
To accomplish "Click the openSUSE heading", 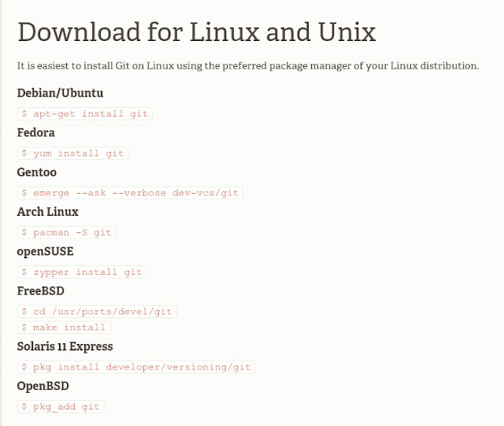I will (x=45, y=251).
